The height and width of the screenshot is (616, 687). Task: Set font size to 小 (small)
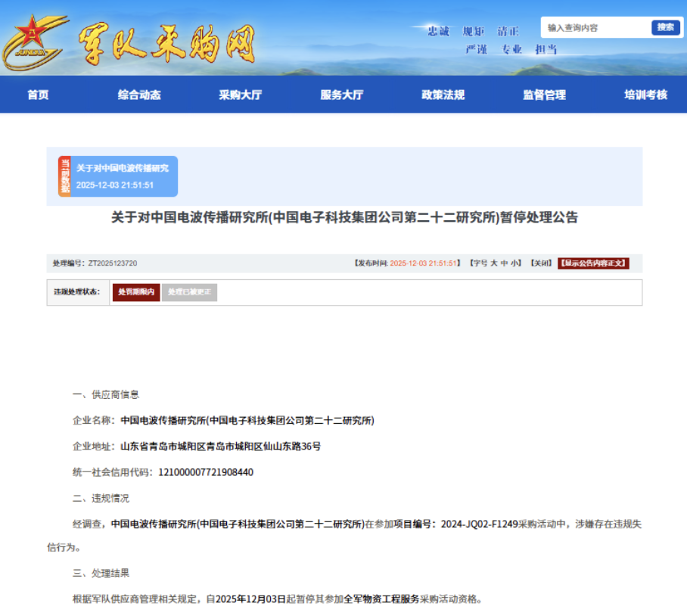coord(514,263)
